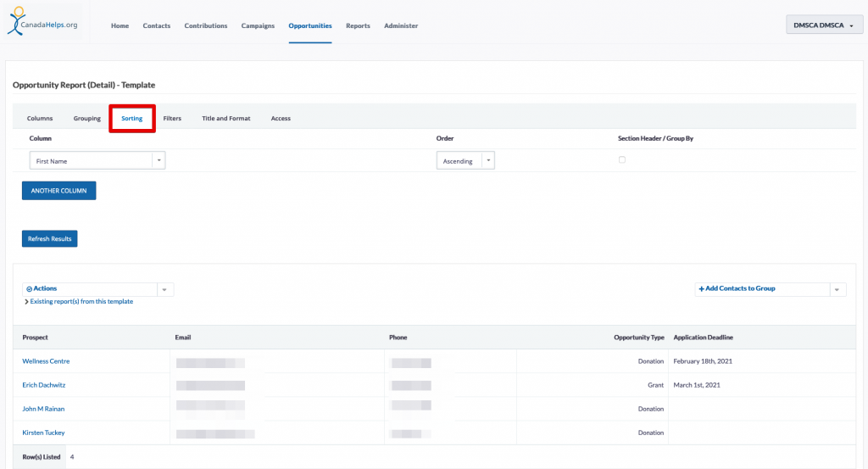Click the Application Deadline column header
Image resolution: width=868 pixels, height=469 pixels.
[703, 338]
